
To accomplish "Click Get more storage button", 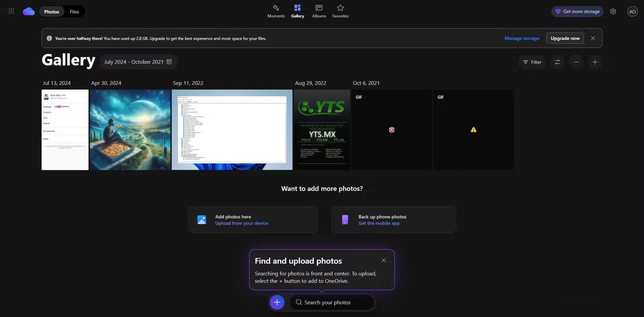I will (x=578, y=11).
